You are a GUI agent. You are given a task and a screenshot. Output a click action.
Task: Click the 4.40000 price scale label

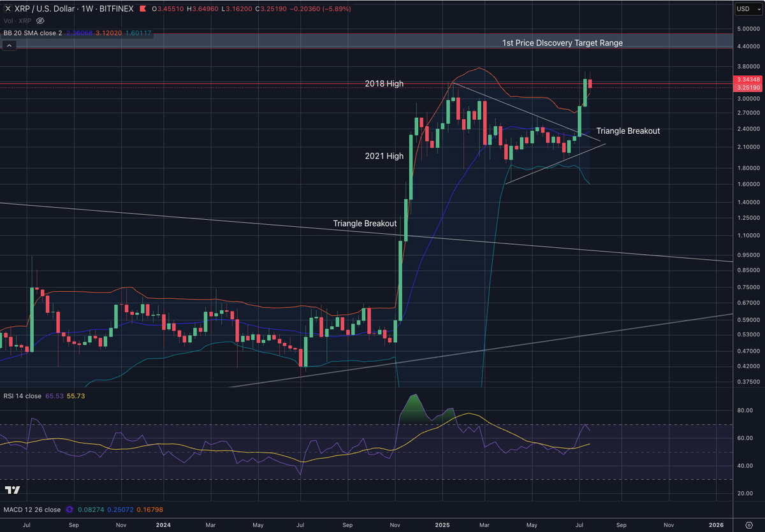pyautogui.click(x=747, y=47)
